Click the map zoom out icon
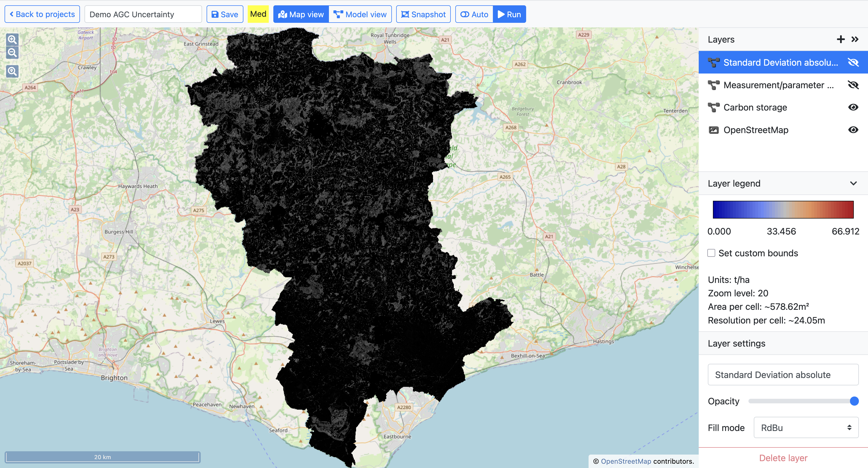The width and height of the screenshot is (868, 468). [x=12, y=53]
